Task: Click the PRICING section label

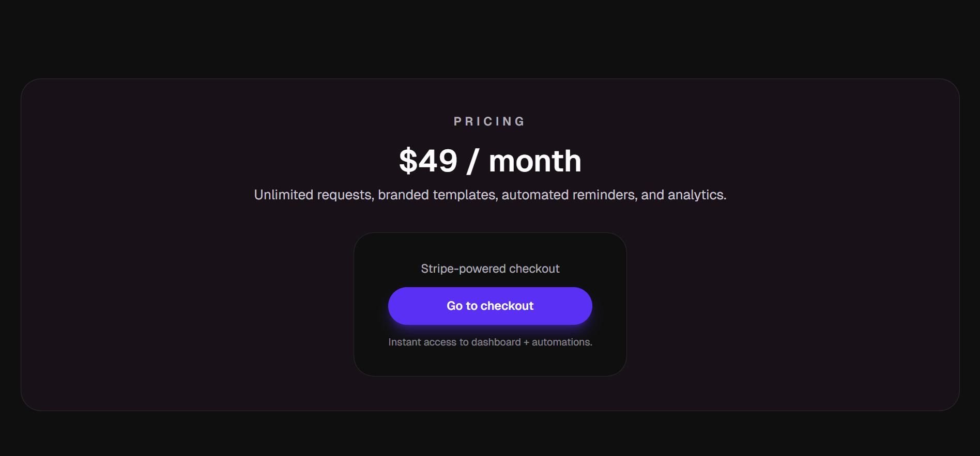Action: [x=489, y=121]
